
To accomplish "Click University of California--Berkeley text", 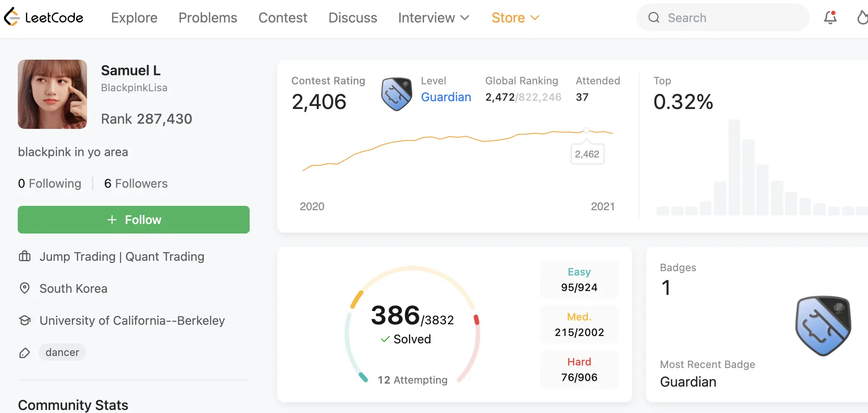I will click(x=132, y=320).
